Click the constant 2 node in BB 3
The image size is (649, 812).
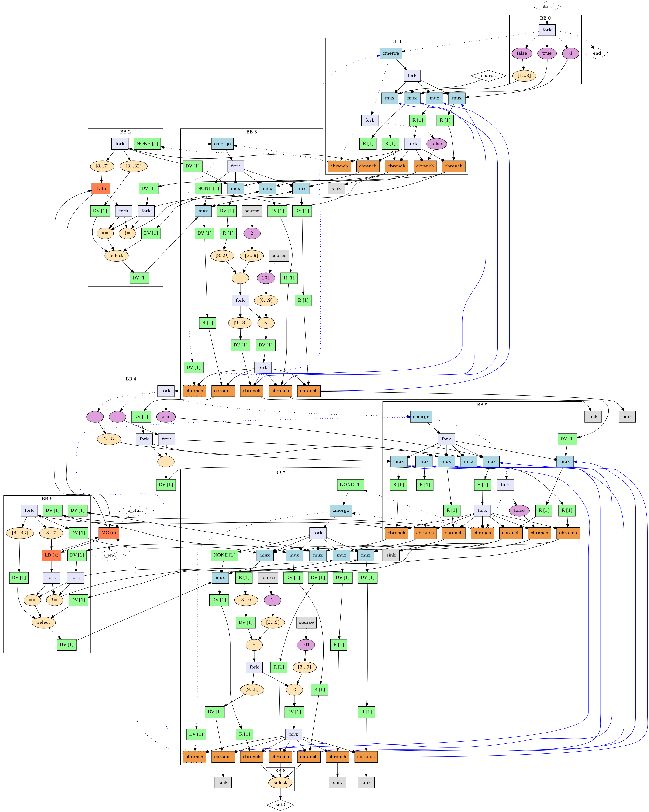click(x=252, y=233)
